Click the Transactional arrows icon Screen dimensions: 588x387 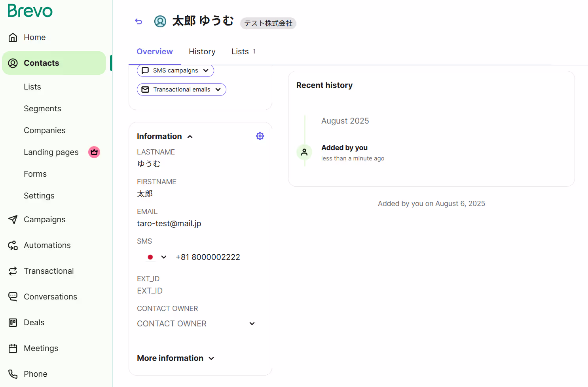[x=13, y=271]
